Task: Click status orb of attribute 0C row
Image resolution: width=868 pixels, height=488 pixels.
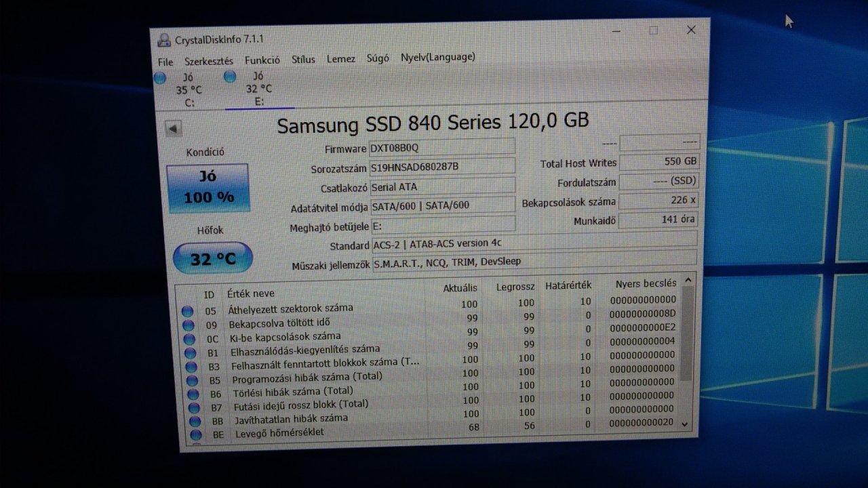Action: [x=190, y=340]
